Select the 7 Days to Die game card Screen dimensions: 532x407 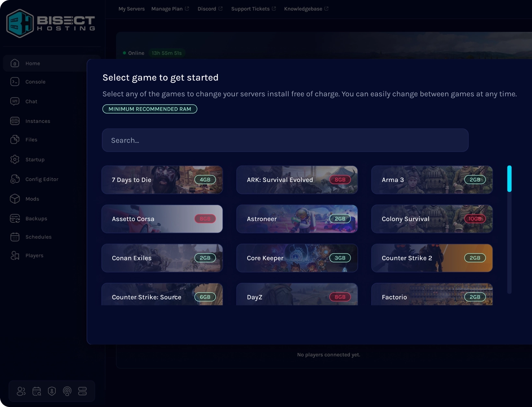click(162, 180)
